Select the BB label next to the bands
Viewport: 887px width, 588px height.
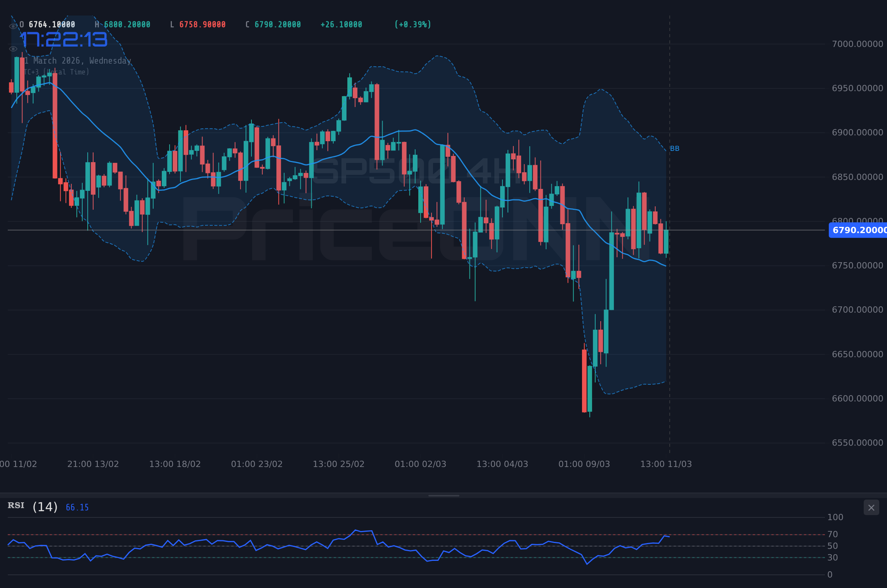(674, 148)
